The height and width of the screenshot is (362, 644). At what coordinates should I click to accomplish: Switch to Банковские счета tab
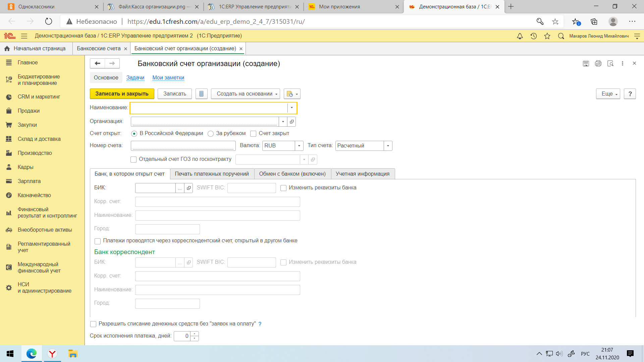[x=99, y=49]
